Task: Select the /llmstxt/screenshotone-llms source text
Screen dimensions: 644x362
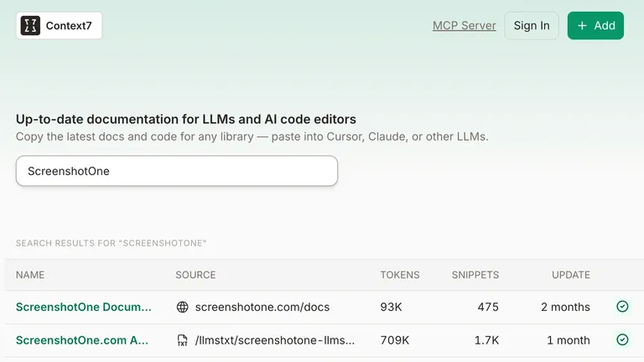Action: coord(275,340)
